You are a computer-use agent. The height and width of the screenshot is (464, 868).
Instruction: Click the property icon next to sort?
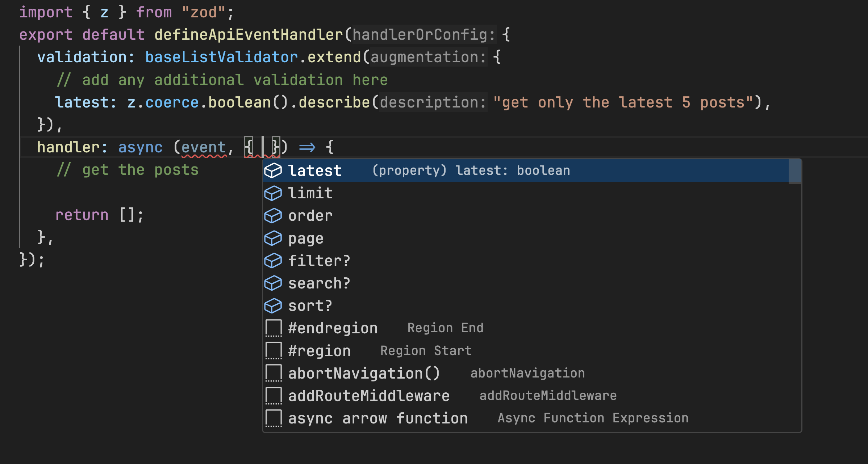point(273,306)
